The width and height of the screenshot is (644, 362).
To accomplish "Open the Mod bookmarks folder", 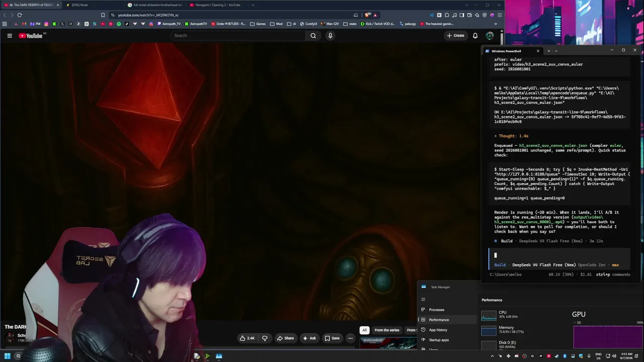I will (x=276, y=24).
